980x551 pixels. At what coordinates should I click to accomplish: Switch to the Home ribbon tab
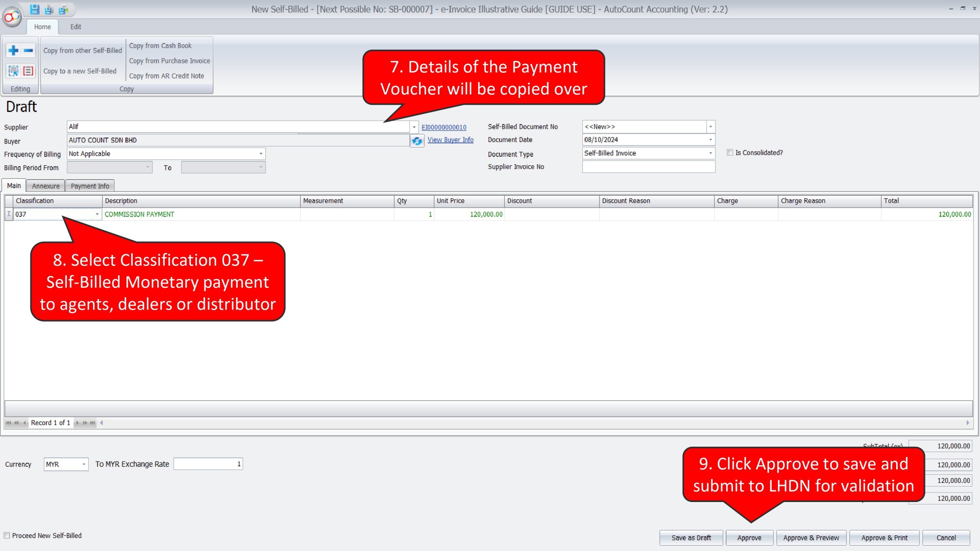(x=42, y=27)
